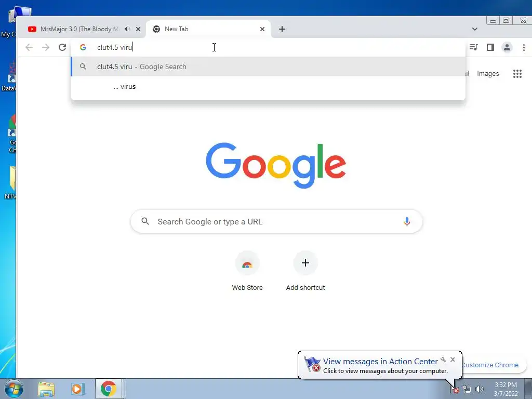The width and height of the screenshot is (532, 399).
Task: Click the Action Center flag tray icon
Action: pyautogui.click(x=455, y=390)
